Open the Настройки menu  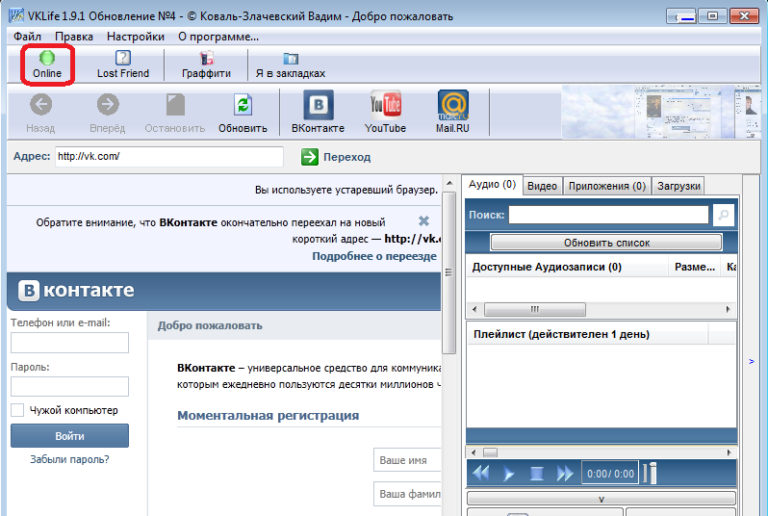tap(135, 36)
